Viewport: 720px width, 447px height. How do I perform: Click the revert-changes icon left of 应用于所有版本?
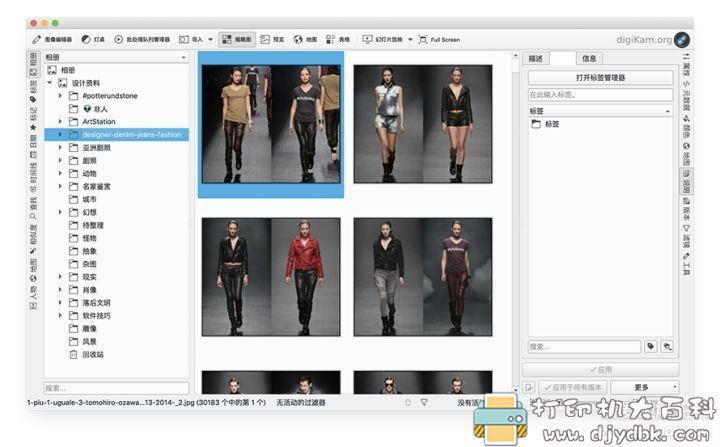pos(529,387)
